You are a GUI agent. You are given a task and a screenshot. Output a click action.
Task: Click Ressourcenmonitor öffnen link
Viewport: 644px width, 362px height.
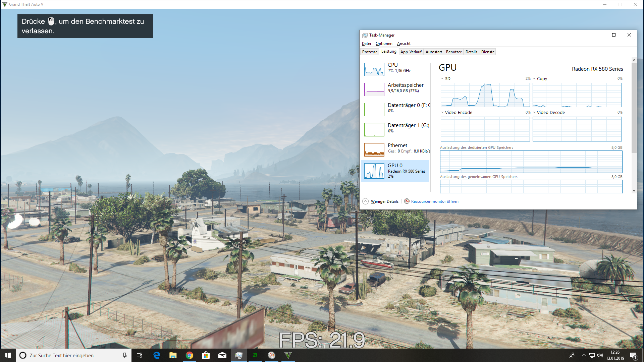[x=435, y=201]
